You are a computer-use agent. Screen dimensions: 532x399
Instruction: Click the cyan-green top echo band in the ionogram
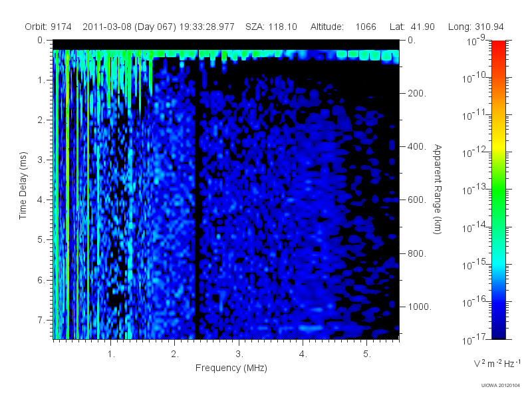226,54
